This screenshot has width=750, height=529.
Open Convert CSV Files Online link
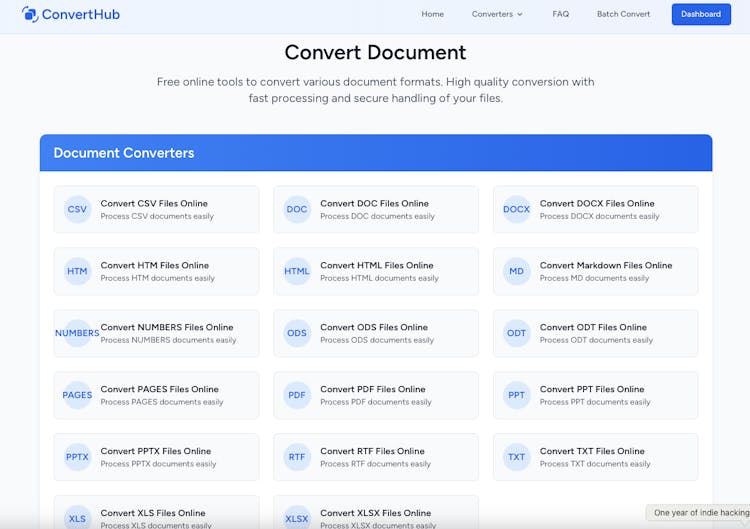click(154, 204)
